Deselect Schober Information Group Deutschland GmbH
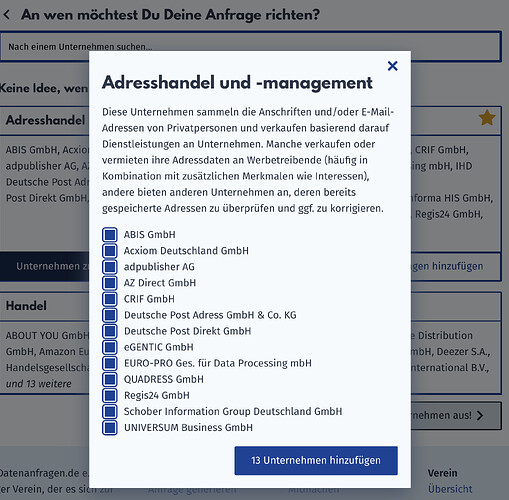Viewport: 509px width, 500px height. [110, 411]
